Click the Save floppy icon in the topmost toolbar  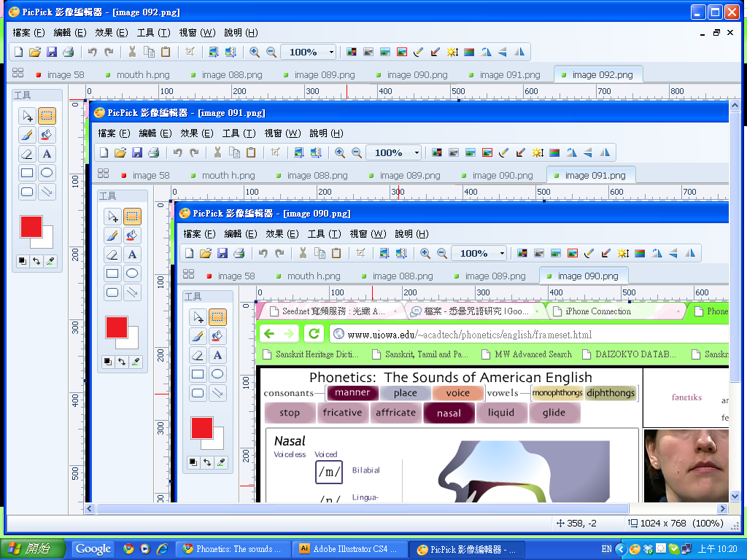[52, 52]
